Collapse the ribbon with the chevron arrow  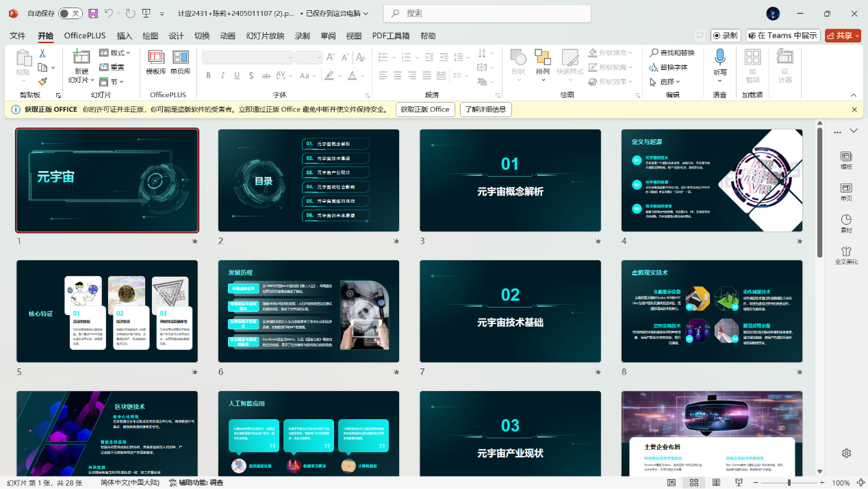point(853,95)
